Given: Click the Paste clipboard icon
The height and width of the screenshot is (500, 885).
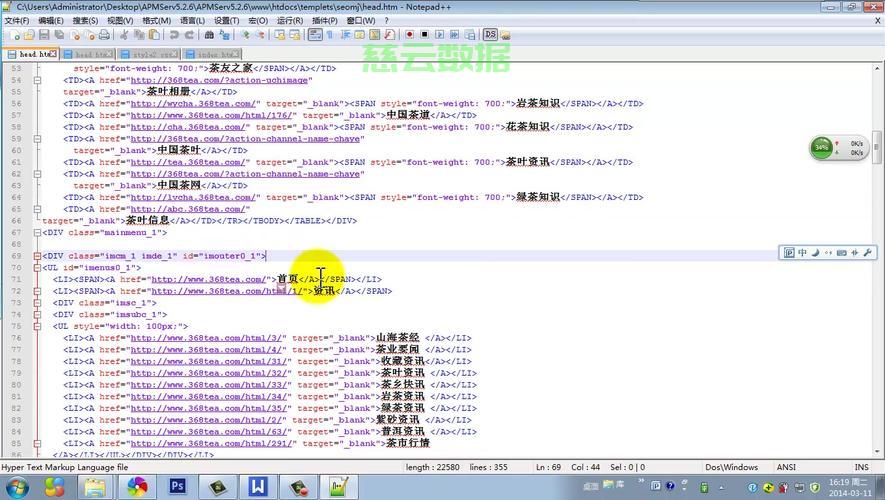Looking at the screenshot, I should (154, 35).
